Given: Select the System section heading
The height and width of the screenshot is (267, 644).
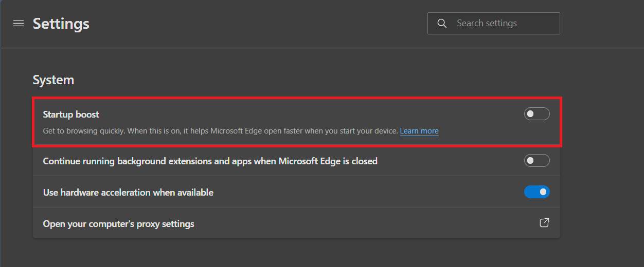Looking at the screenshot, I should pos(53,80).
